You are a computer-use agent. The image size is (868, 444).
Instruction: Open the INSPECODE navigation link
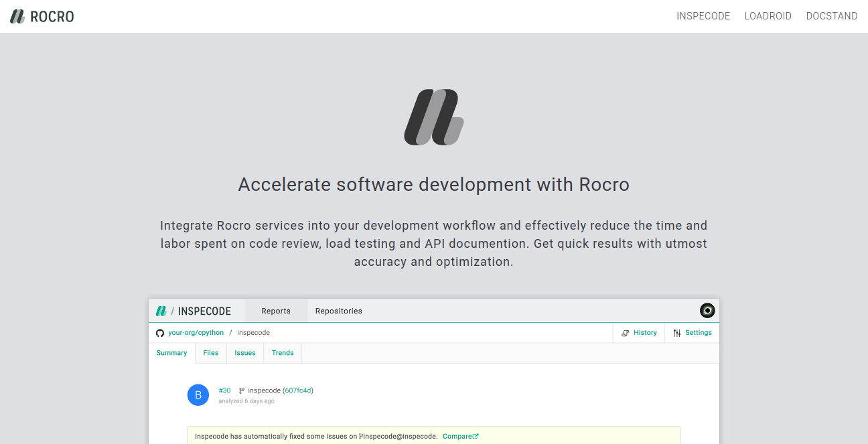(703, 16)
